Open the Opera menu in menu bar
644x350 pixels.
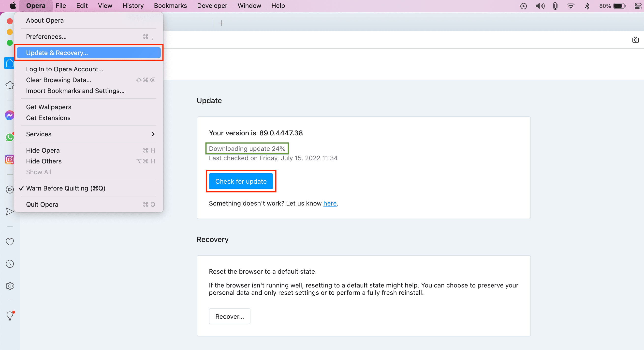click(x=36, y=5)
